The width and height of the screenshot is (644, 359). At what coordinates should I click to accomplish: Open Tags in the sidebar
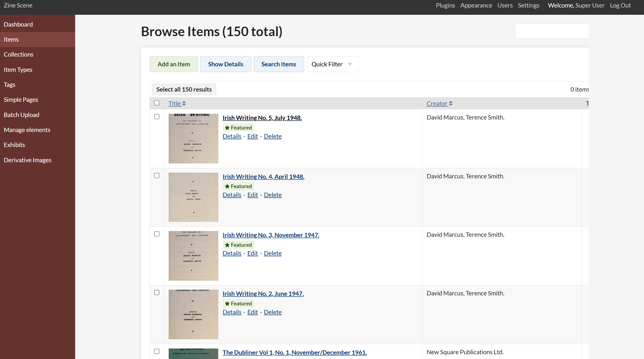click(x=37, y=85)
